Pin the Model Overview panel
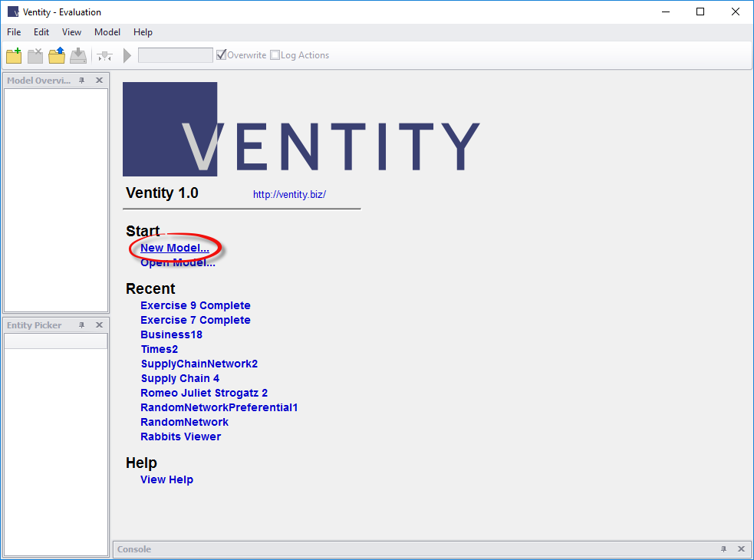Image resolution: width=754 pixels, height=560 pixels. pyautogui.click(x=82, y=81)
